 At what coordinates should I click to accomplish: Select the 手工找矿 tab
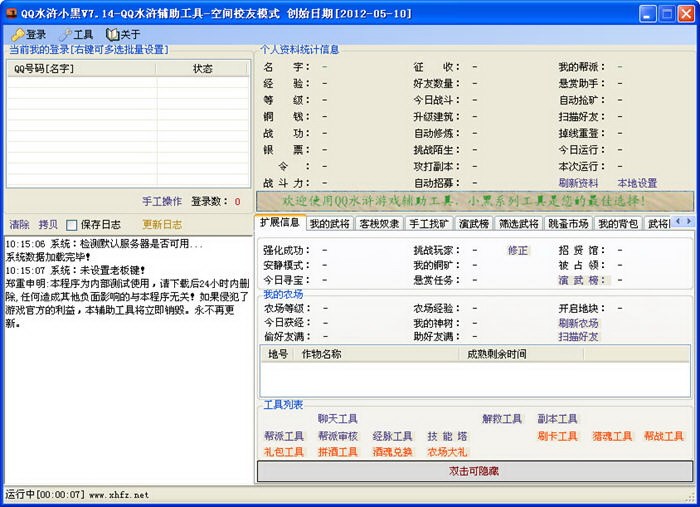click(x=429, y=224)
